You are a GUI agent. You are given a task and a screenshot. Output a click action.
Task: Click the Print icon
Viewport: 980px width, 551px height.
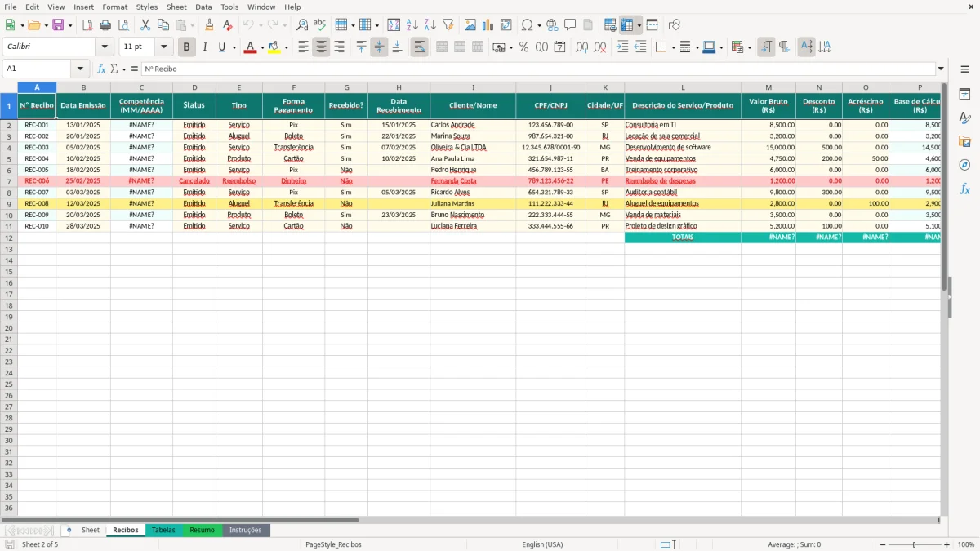pyautogui.click(x=105, y=25)
